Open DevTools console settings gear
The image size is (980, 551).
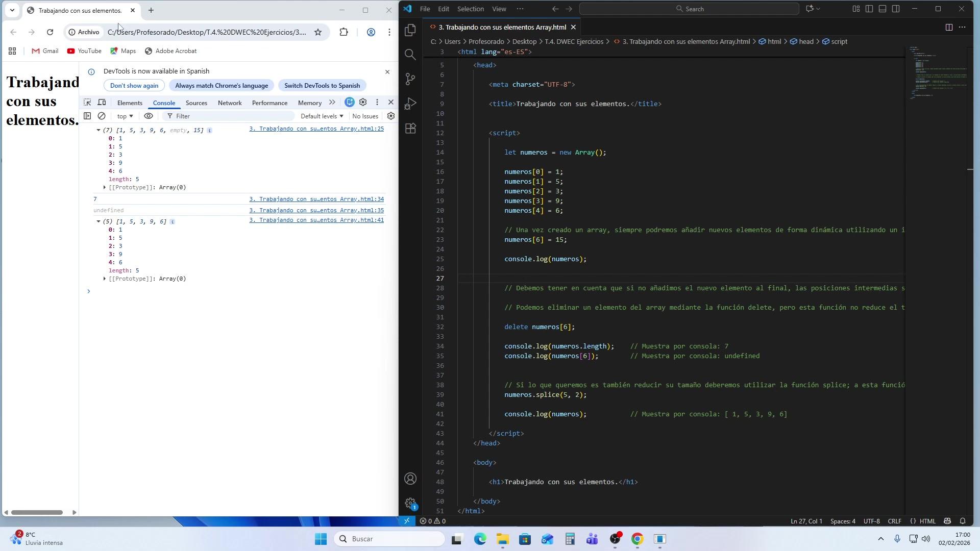pos(391,116)
